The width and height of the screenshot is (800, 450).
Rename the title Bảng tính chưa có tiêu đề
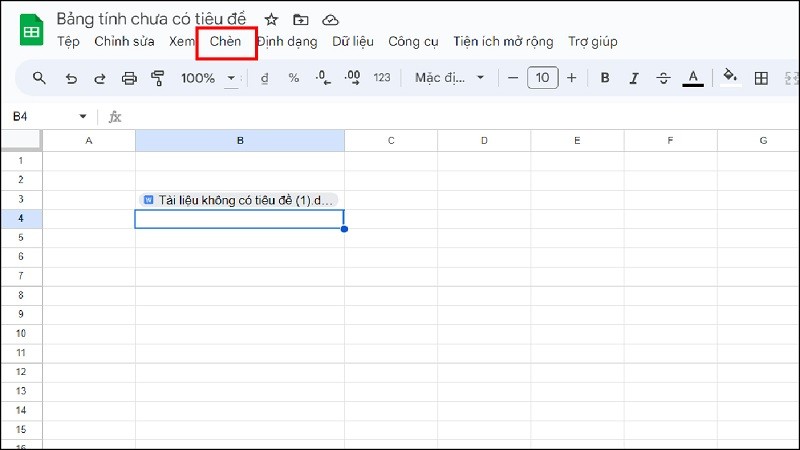pos(151,19)
